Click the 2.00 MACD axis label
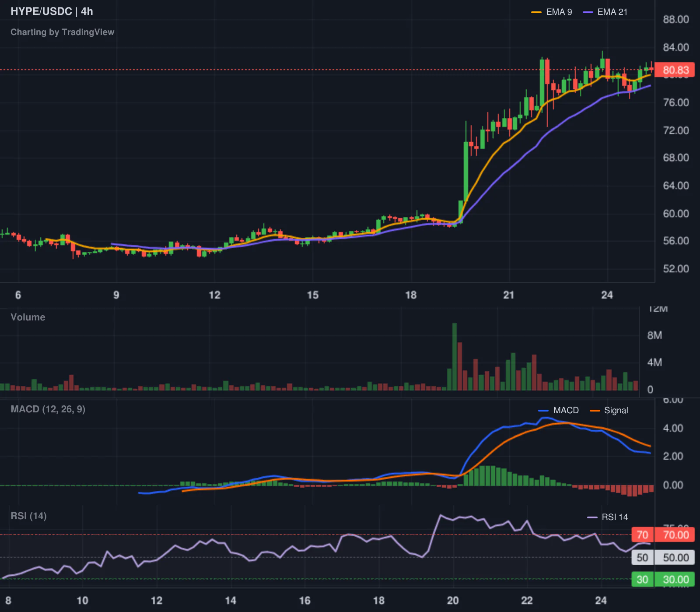The image size is (700, 612). click(673, 456)
